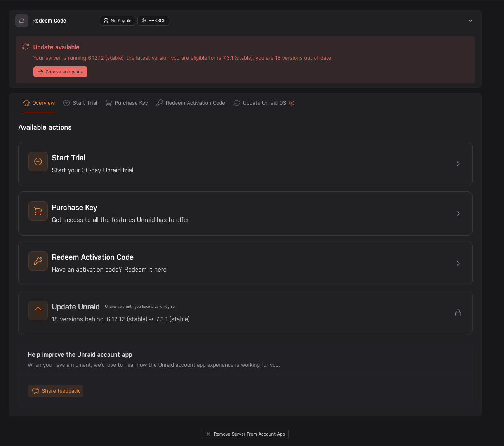Click the Available actions heading
Image resolution: width=504 pixels, height=446 pixels.
click(x=45, y=127)
